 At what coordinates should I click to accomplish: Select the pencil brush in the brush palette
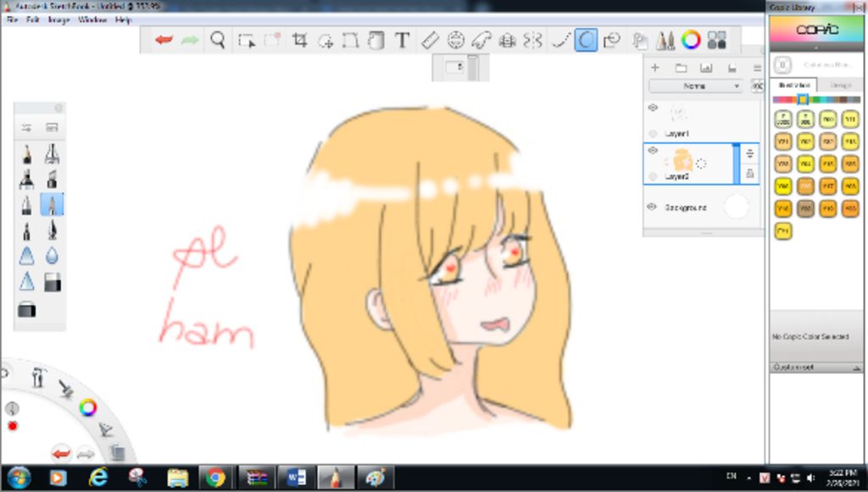(x=26, y=153)
